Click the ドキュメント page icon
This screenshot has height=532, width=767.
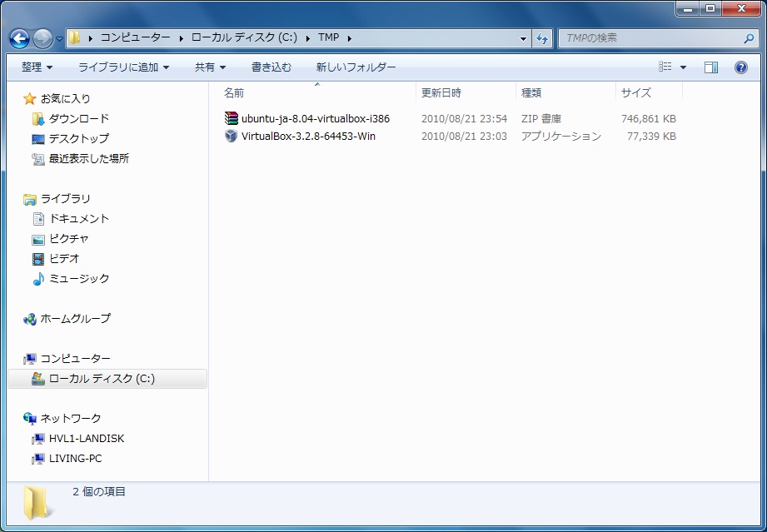tap(38, 219)
